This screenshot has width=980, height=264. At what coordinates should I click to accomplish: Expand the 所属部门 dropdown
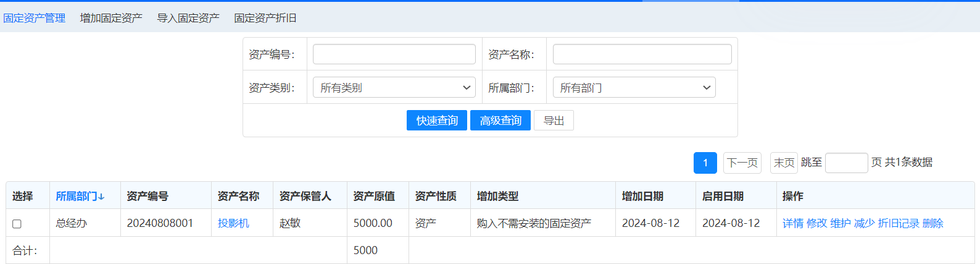634,88
